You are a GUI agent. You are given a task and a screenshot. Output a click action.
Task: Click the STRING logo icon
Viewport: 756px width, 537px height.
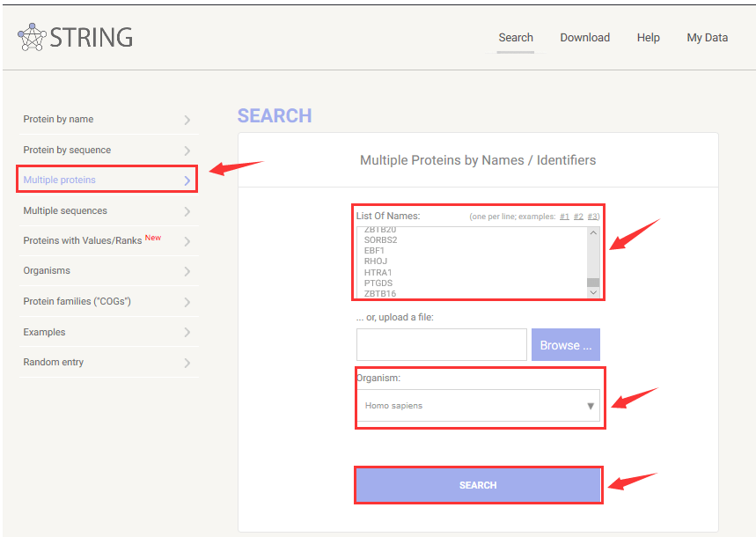coord(33,37)
